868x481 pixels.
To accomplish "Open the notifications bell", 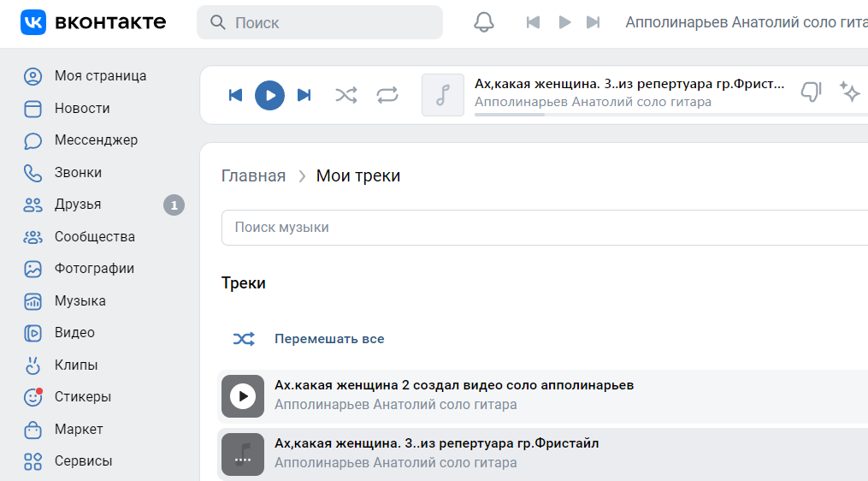I will tap(483, 22).
